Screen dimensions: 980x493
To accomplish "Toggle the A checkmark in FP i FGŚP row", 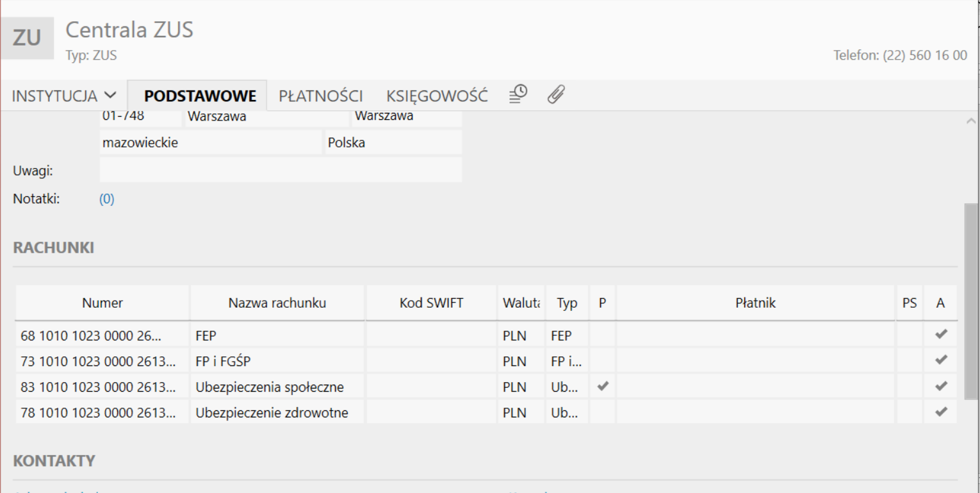I will click(x=941, y=360).
